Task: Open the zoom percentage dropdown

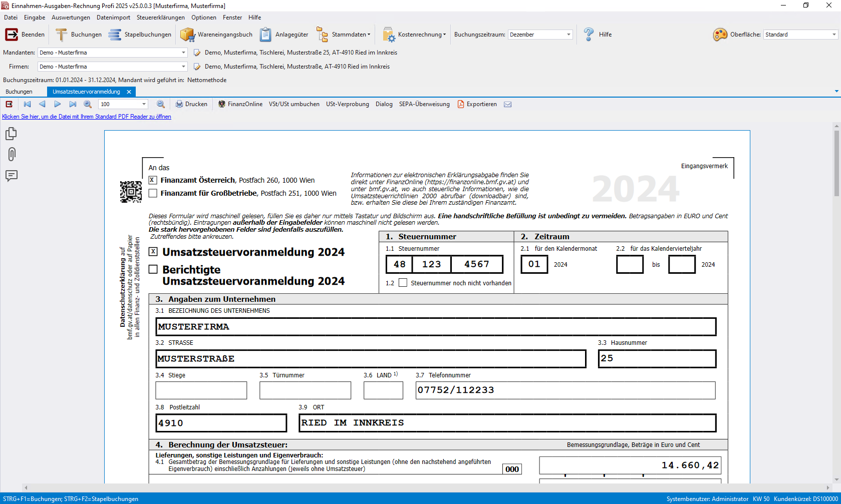Action: click(x=144, y=104)
